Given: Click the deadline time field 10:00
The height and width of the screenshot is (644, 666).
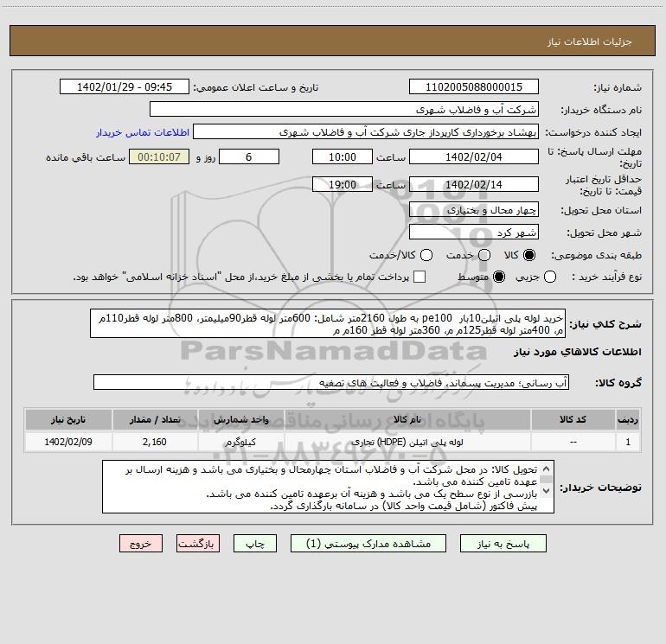Looking at the screenshot, I should 343,156.
